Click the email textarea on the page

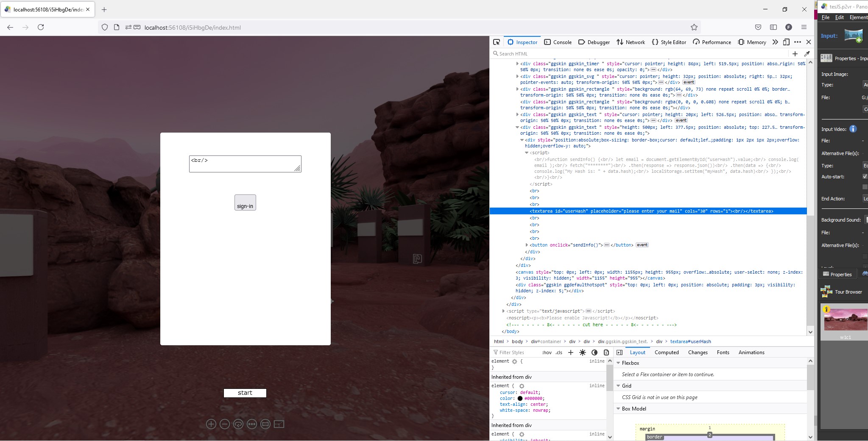[x=245, y=164]
